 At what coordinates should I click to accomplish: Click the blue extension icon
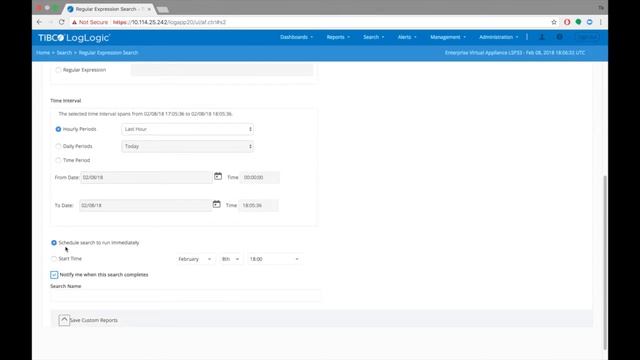[x=589, y=22]
